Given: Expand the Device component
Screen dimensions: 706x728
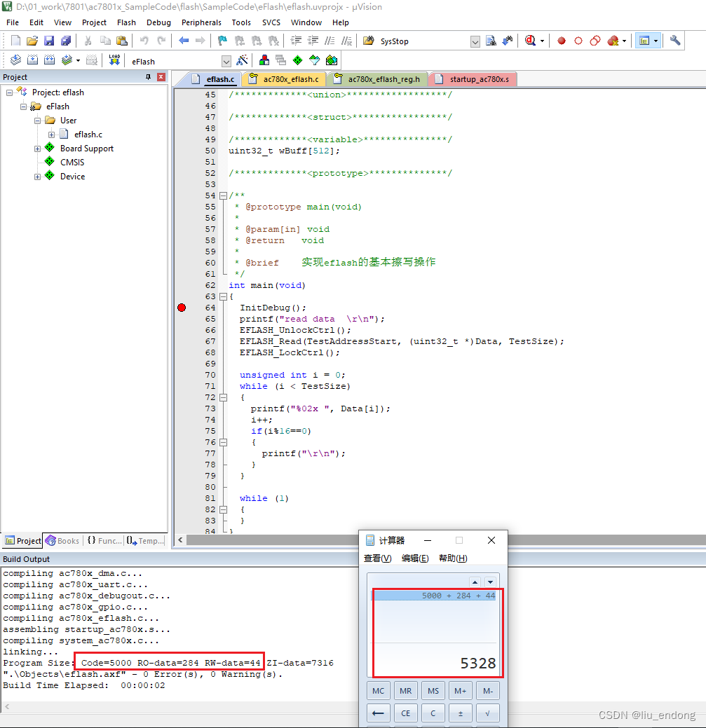Looking at the screenshot, I should 37,177.
